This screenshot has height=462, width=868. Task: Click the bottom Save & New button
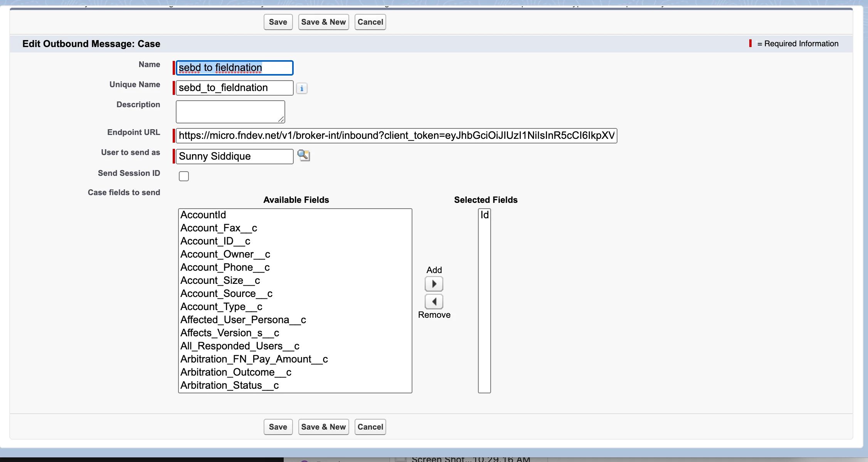(323, 427)
